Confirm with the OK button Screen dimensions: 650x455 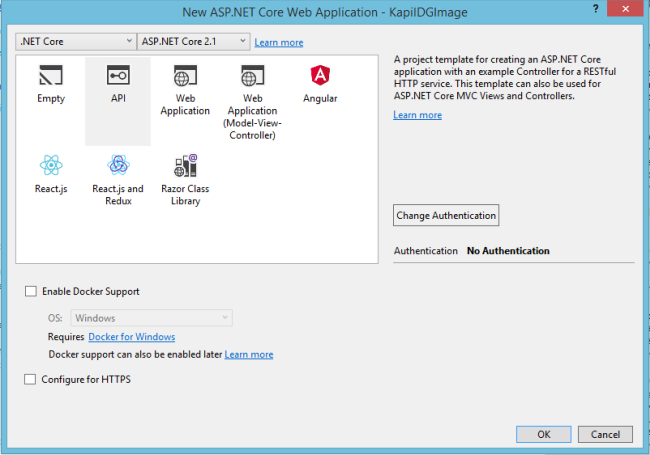point(543,434)
